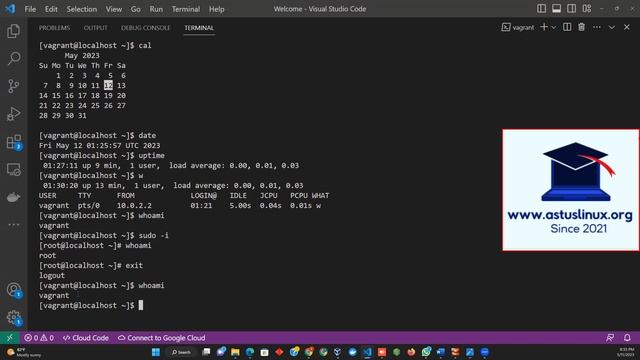Click the terminal prompt with cursor
Screen dimensions: 640x360
[91, 305]
